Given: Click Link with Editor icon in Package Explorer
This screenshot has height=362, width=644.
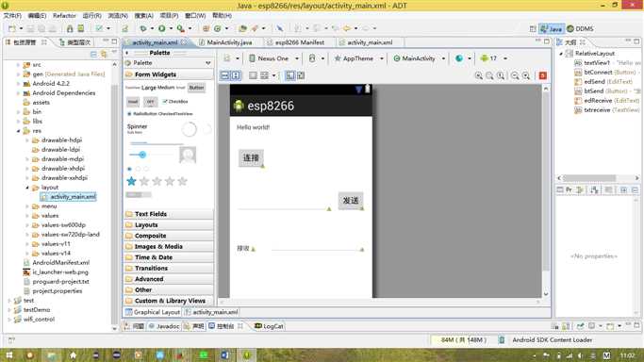Looking at the screenshot, I should coord(104,54).
